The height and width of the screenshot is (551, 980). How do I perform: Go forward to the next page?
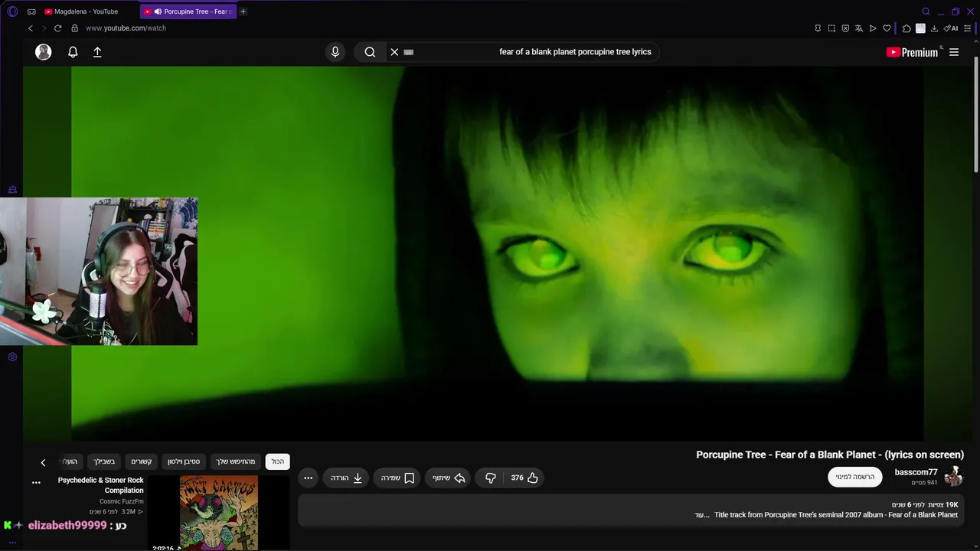pyautogui.click(x=44, y=28)
